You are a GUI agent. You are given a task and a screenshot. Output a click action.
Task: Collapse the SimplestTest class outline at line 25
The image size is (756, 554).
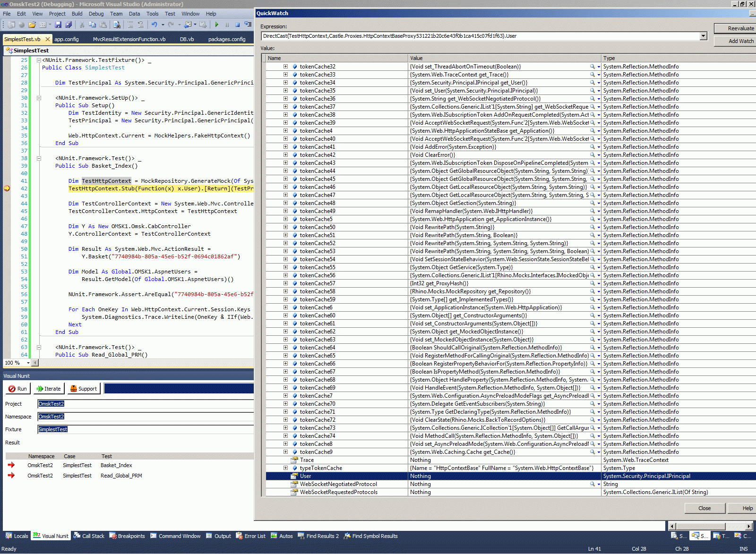coord(39,60)
